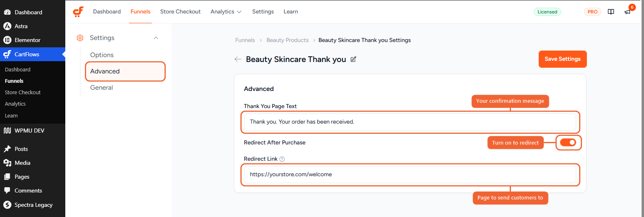Click the Beauty Skincare Thank you title
644x217 pixels.
296,59
